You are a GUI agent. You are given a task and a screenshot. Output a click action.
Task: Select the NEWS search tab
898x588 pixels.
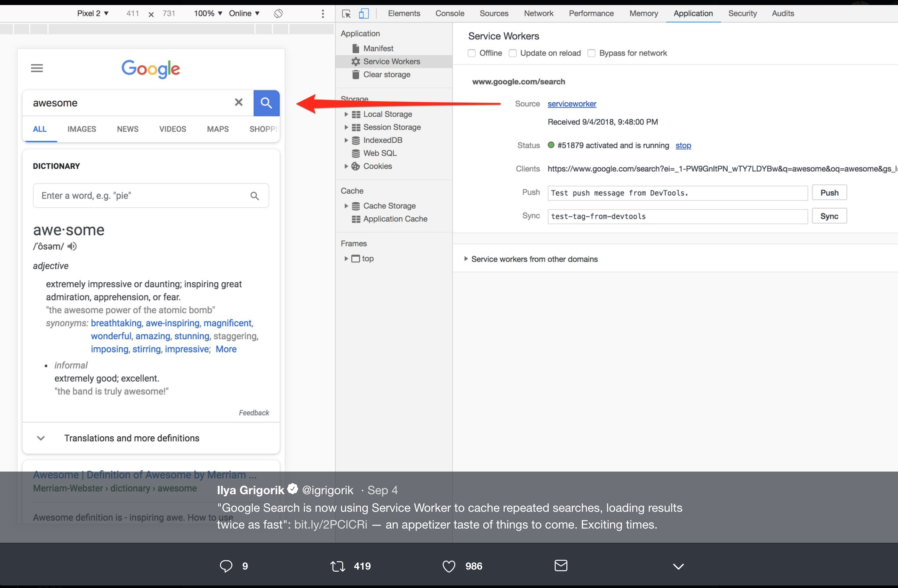coord(127,129)
